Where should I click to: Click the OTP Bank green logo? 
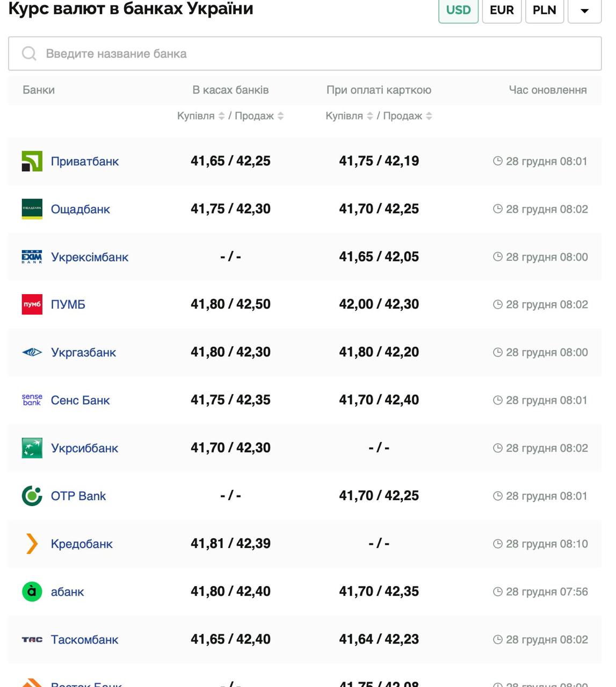click(x=32, y=496)
